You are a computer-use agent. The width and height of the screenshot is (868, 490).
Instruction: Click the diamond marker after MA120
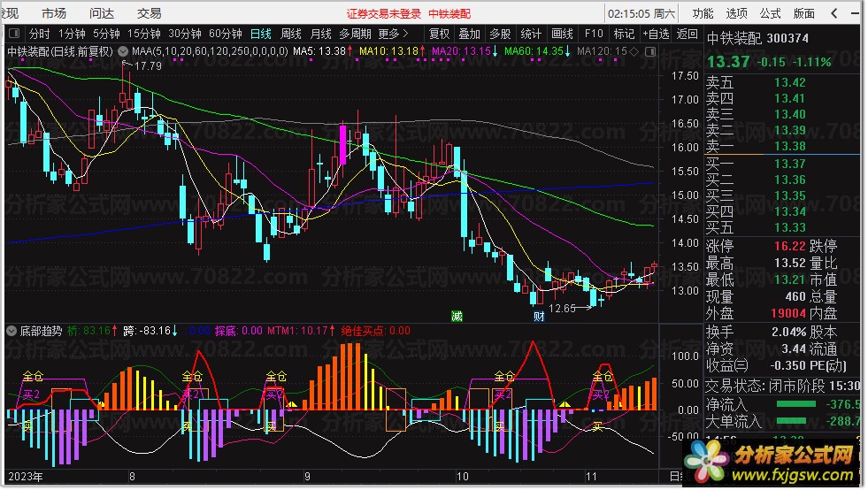click(x=634, y=51)
